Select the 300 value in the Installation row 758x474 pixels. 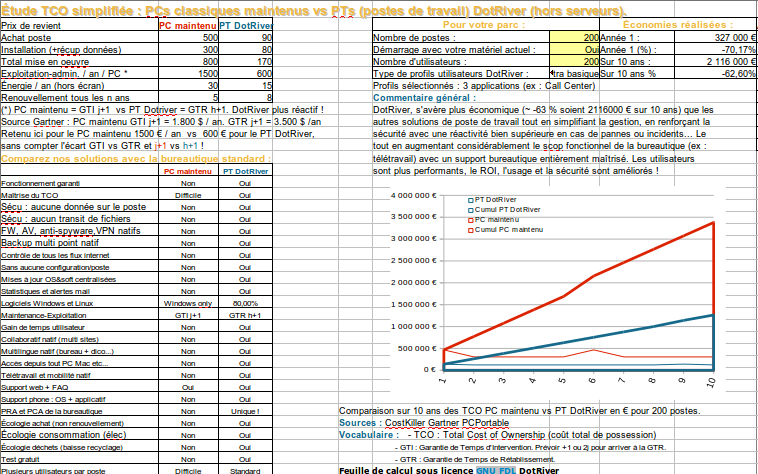tap(189, 49)
